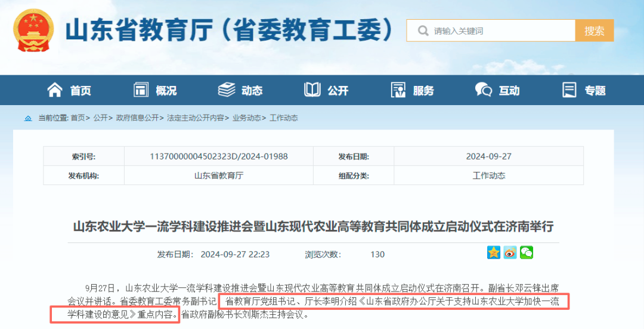Click the 山东省教育厅 table cell

[218, 176]
